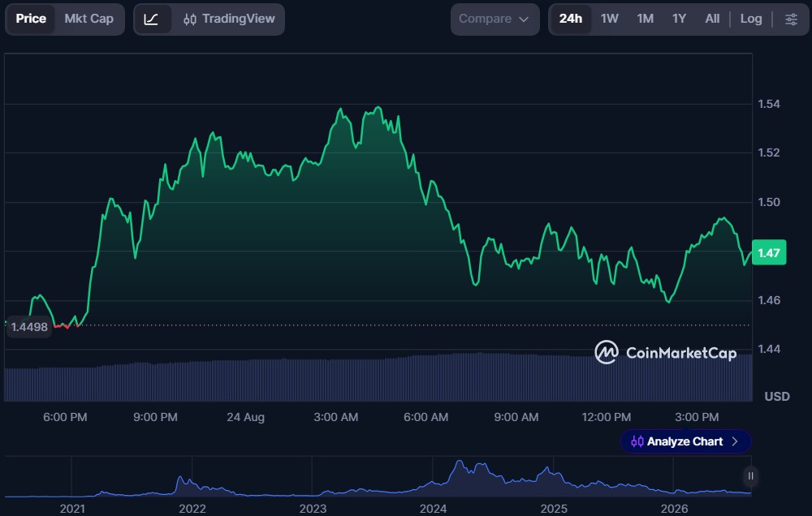Select the 1M time range
This screenshot has height=516, width=812.
tap(645, 19)
